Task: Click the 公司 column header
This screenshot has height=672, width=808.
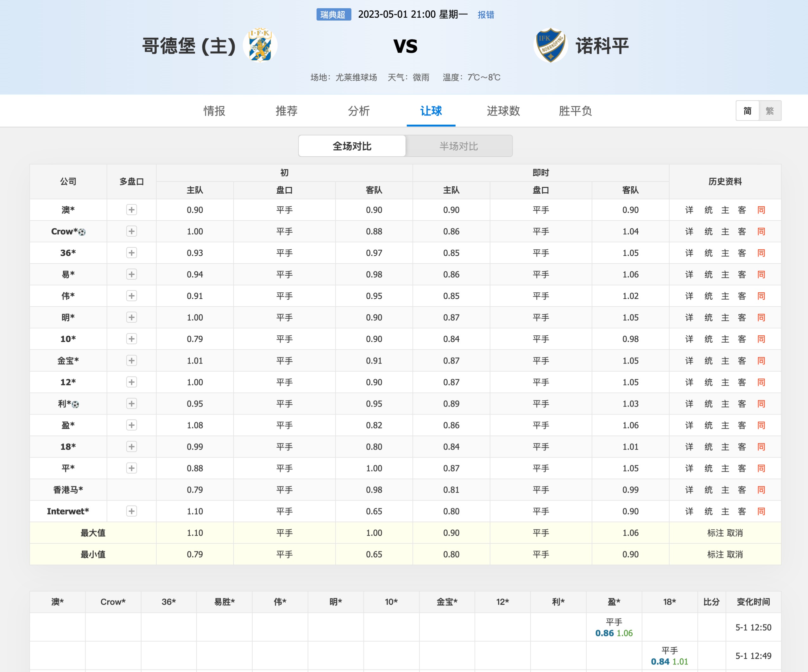Action: coord(68,182)
